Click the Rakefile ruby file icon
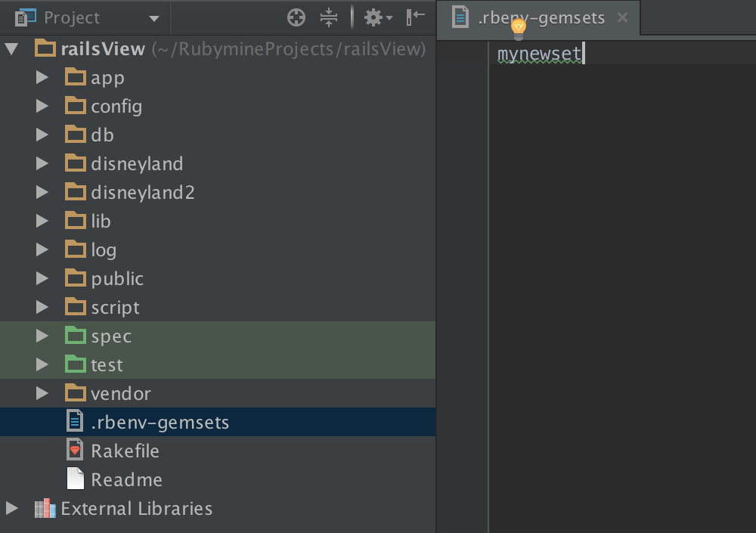Image resolution: width=756 pixels, height=533 pixels. [75, 450]
